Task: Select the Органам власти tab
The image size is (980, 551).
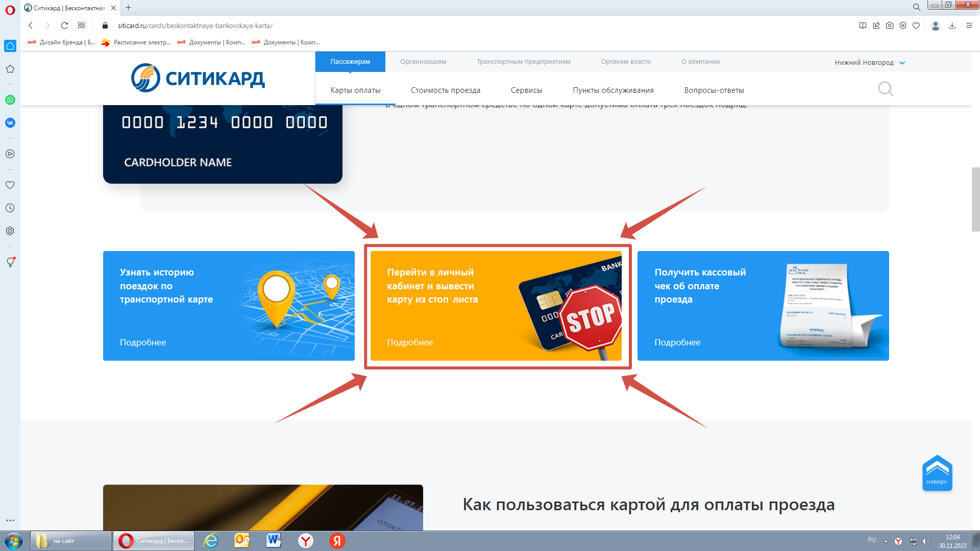Action: tap(626, 62)
